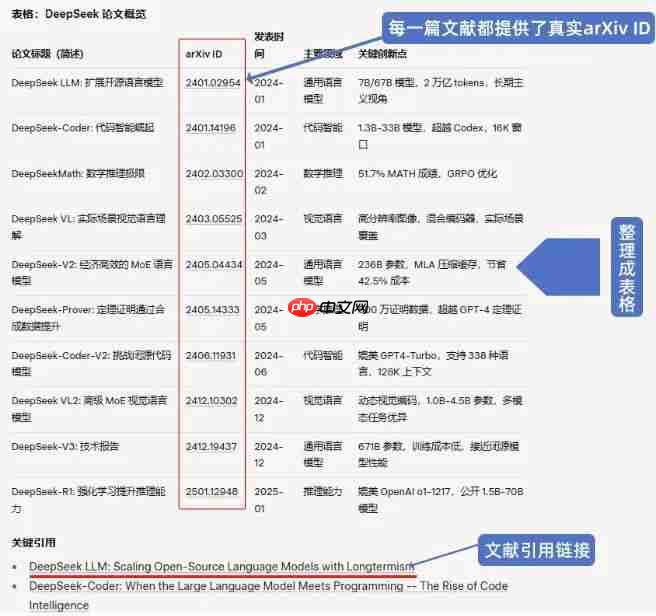Open the arXiv link 2406.11931
The image size is (656, 616).
211,355
